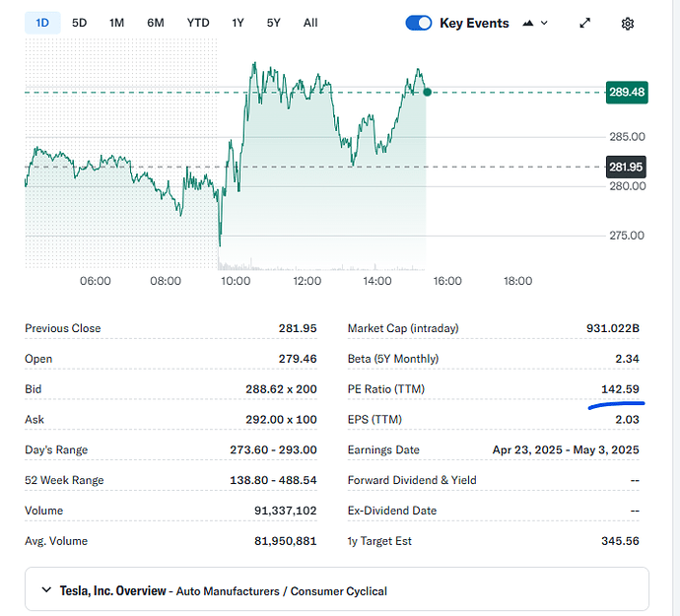This screenshot has width=680, height=616.
Task: Click the Open value 279.46
Action: tap(298, 359)
